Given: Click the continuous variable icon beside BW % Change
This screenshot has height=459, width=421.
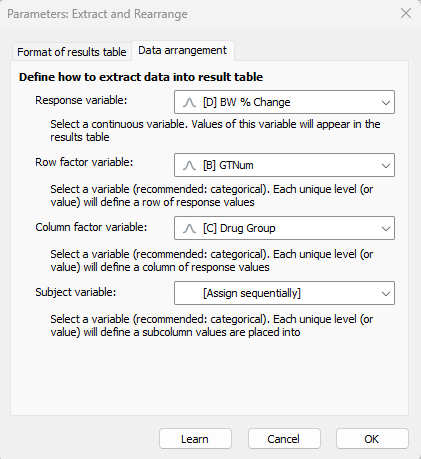Looking at the screenshot, I should coord(189,102).
